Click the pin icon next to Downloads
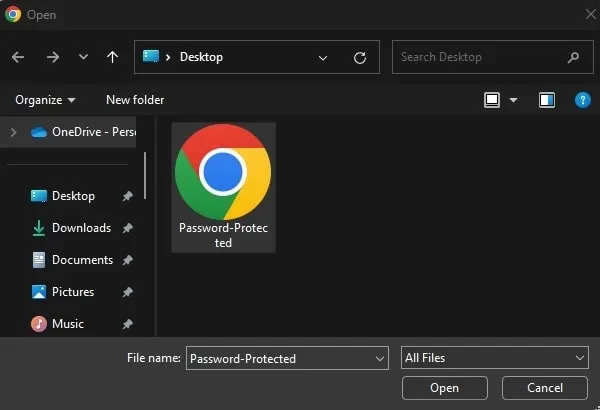 coord(127,229)
